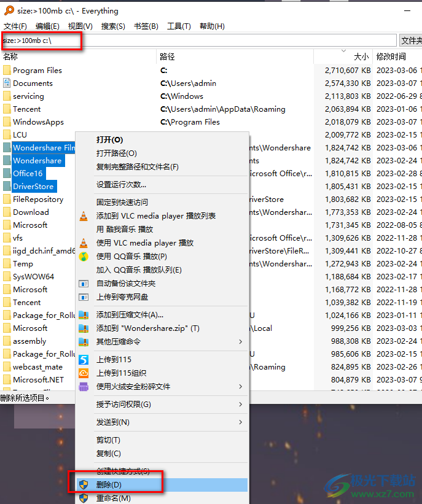
Task: Click shield icon beside 删除(D)
Action: 84,484
